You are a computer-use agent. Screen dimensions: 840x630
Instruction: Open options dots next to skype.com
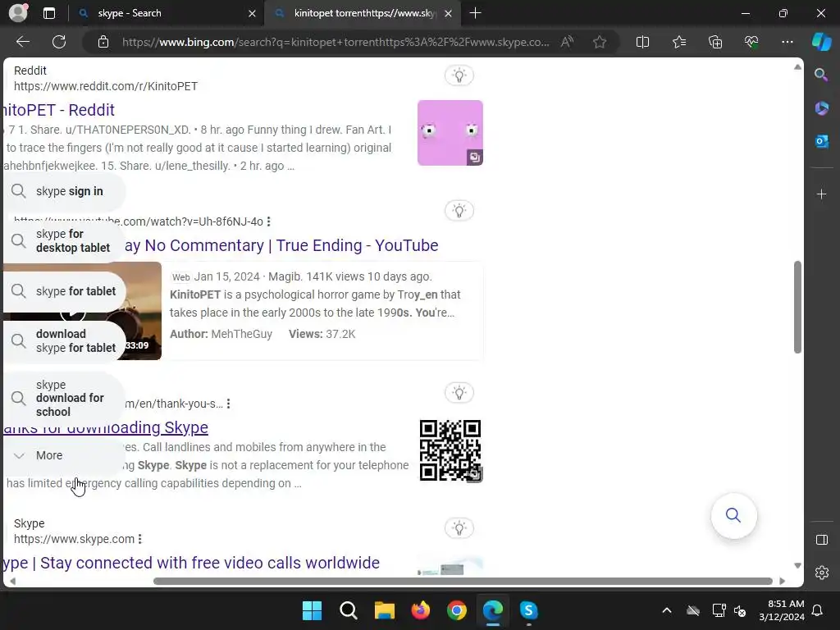click(139, 539)
